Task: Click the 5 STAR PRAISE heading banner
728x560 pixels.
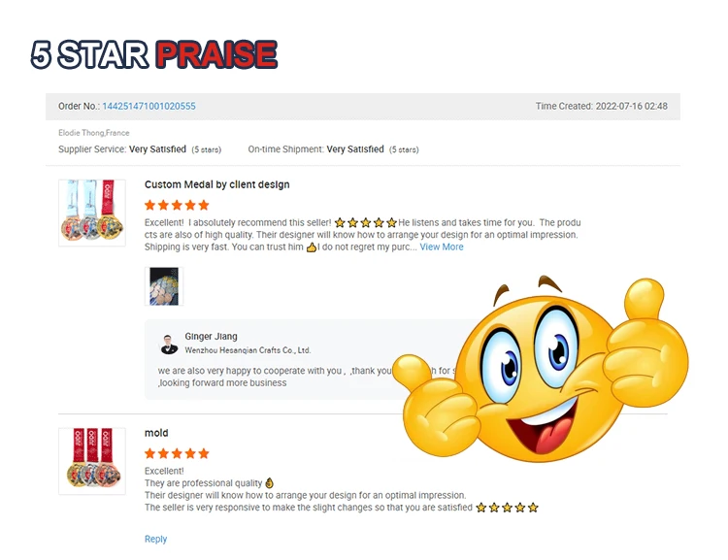Action: click(x=154, y=54)
